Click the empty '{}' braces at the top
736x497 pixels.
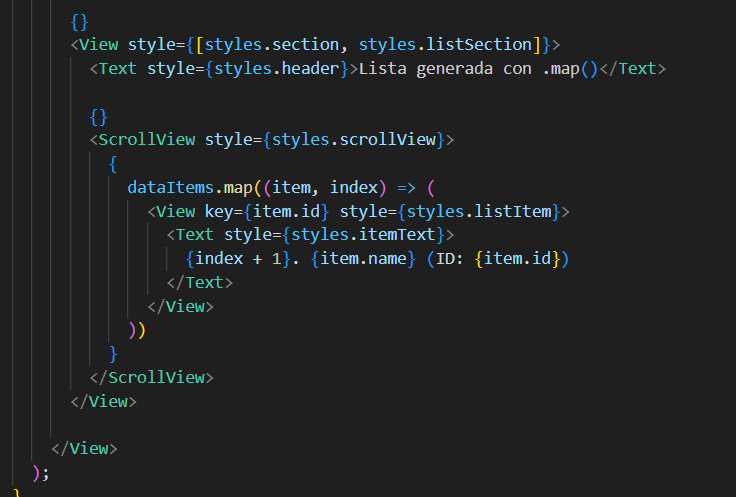pos(79,22)
